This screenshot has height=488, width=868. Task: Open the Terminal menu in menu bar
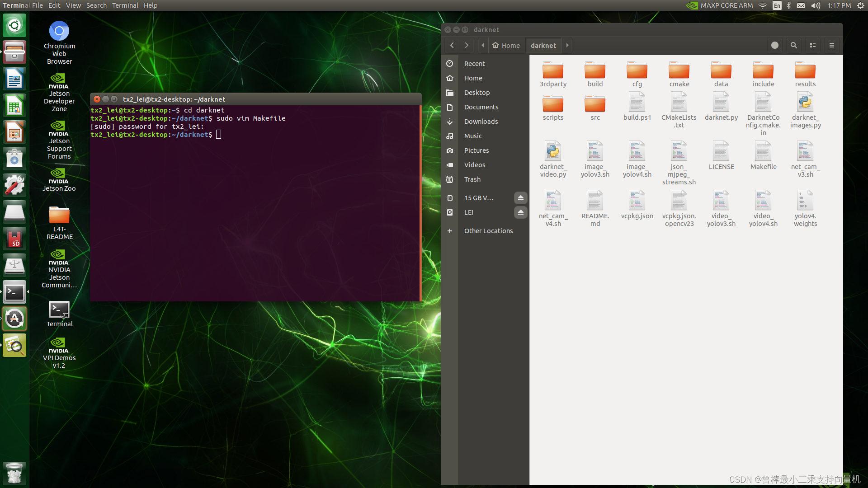125,5
